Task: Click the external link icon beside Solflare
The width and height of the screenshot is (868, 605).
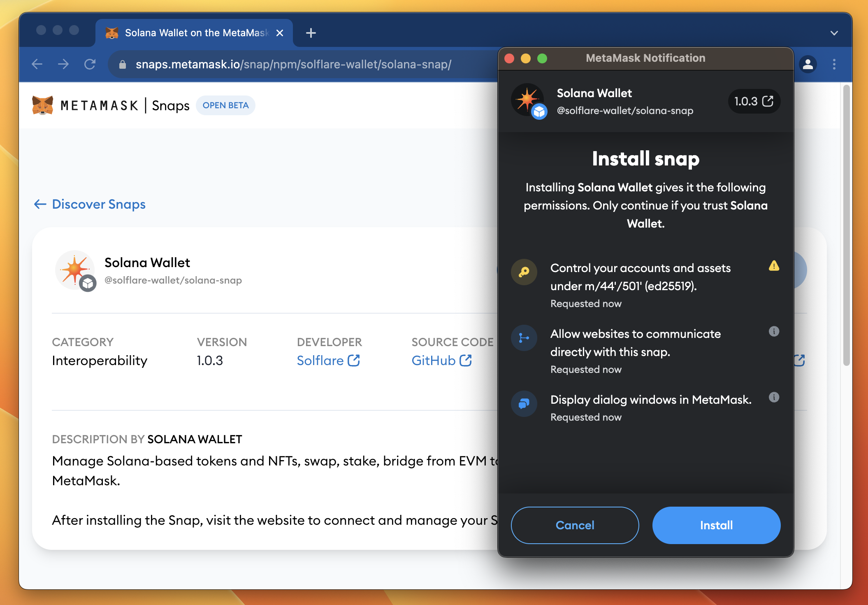Action: click(x=354, y=361)
